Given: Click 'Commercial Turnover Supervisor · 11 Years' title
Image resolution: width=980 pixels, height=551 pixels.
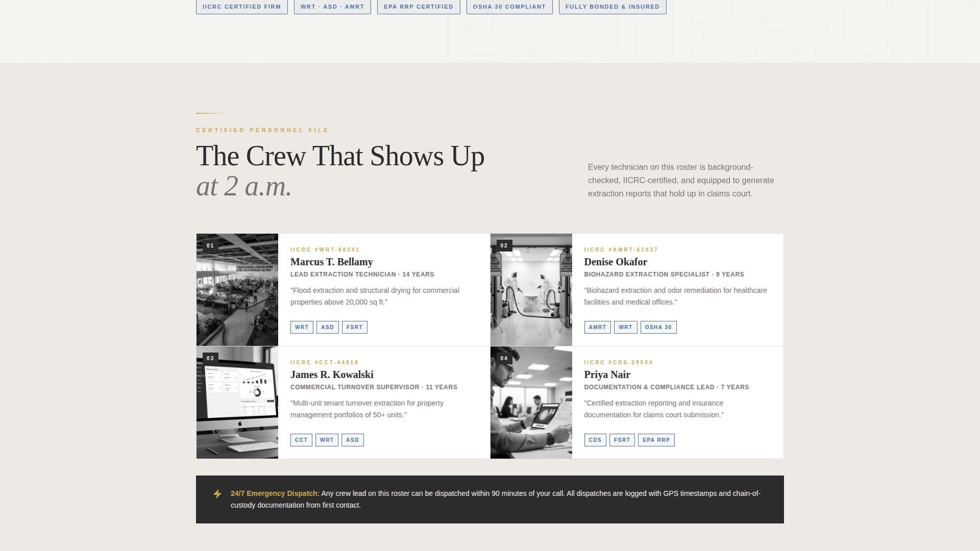Looking at the screenshot, I should click(x=374, y=387).
